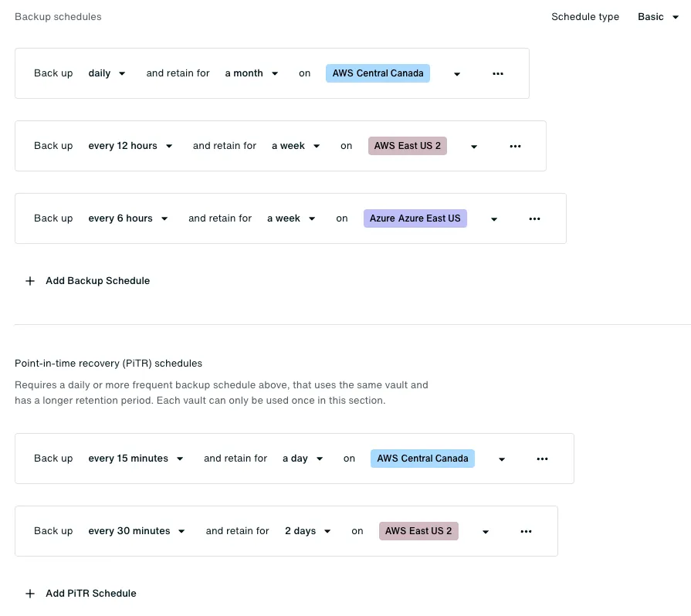The image size is (691, 616).
Task: Click plus icon beside Add PiTR Schedule
Action: [30, 594]
